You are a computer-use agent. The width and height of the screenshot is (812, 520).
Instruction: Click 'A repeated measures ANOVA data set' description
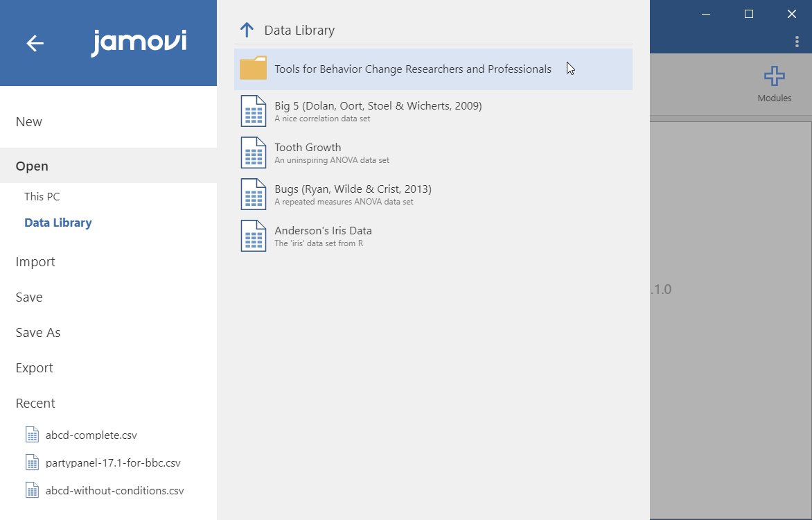coord(344,202)
